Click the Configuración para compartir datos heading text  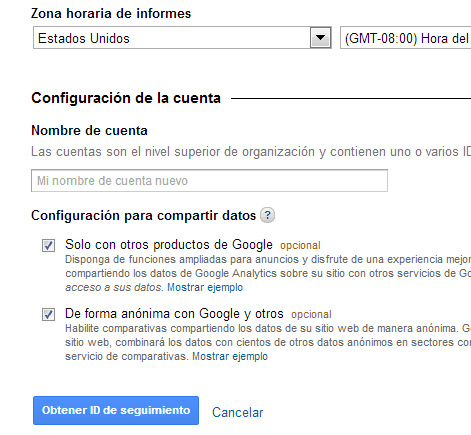144,216
